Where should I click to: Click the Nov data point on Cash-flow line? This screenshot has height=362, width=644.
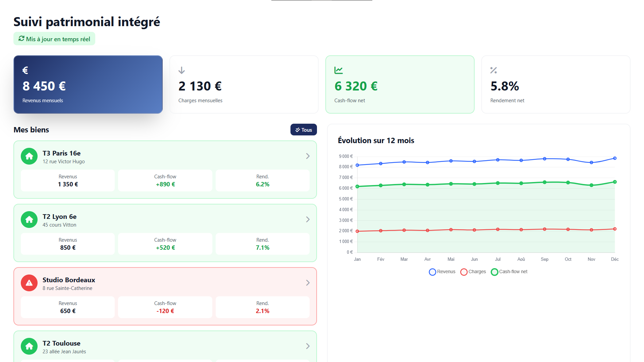591,185
